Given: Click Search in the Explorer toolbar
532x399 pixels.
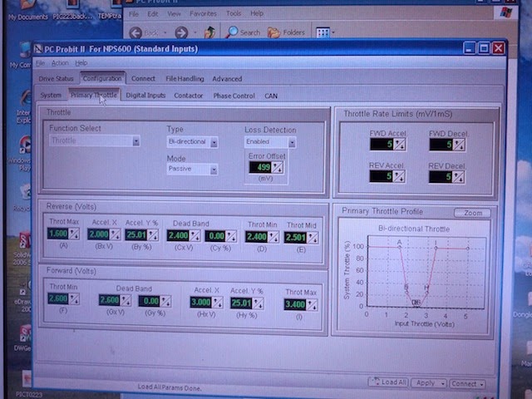Looking at the screenshot, I should click(244, 32).
